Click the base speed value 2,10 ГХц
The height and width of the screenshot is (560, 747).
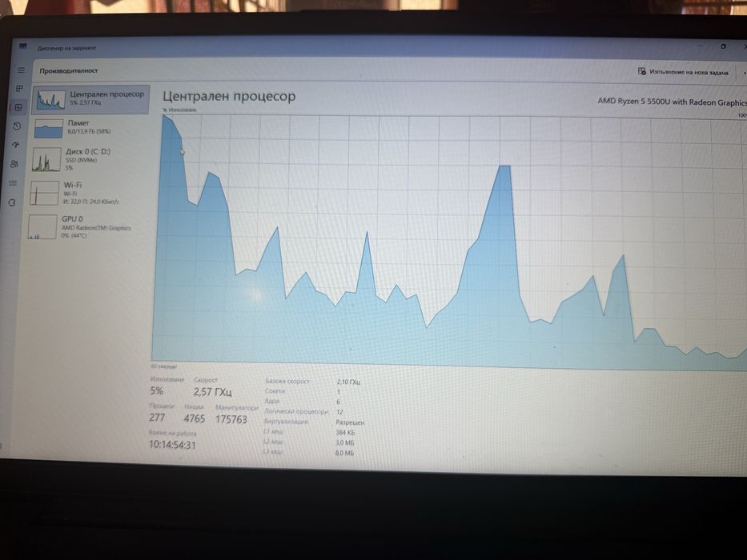pyautogui.click(x=348, y=382)
